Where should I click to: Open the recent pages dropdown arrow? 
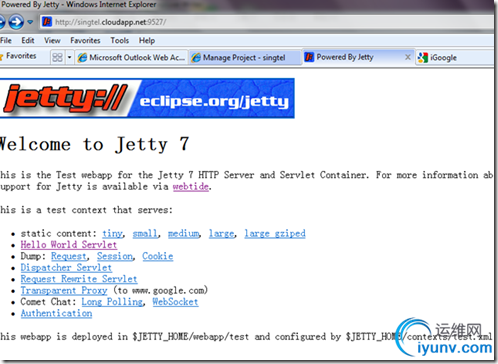tap(30, 22)
